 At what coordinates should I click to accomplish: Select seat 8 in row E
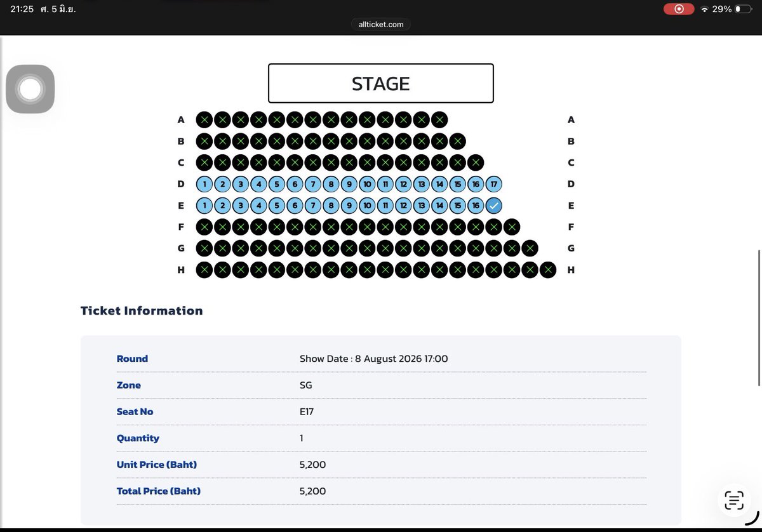click(x=331, y=206)
